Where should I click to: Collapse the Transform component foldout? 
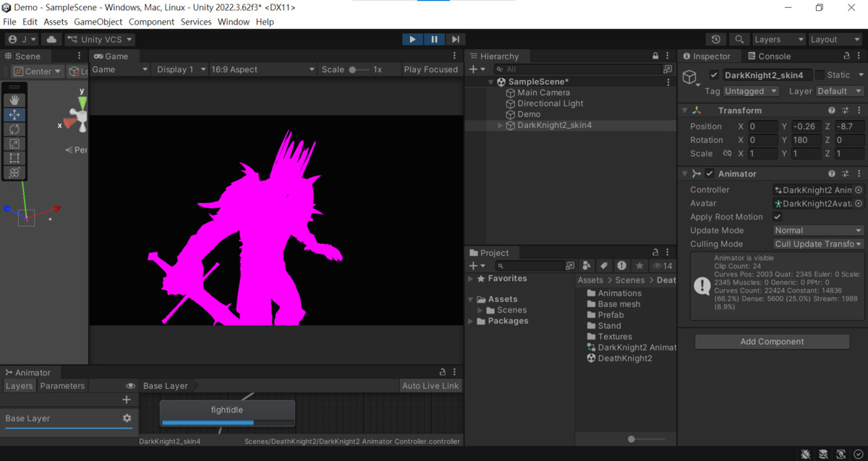click(685, 111)
